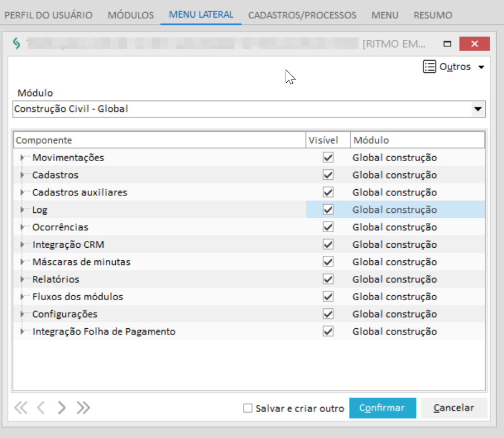Image resolution: width=504 pixels, height=438 pixels.
Task: Click the Cancelar button
Action: coord(454,408)
